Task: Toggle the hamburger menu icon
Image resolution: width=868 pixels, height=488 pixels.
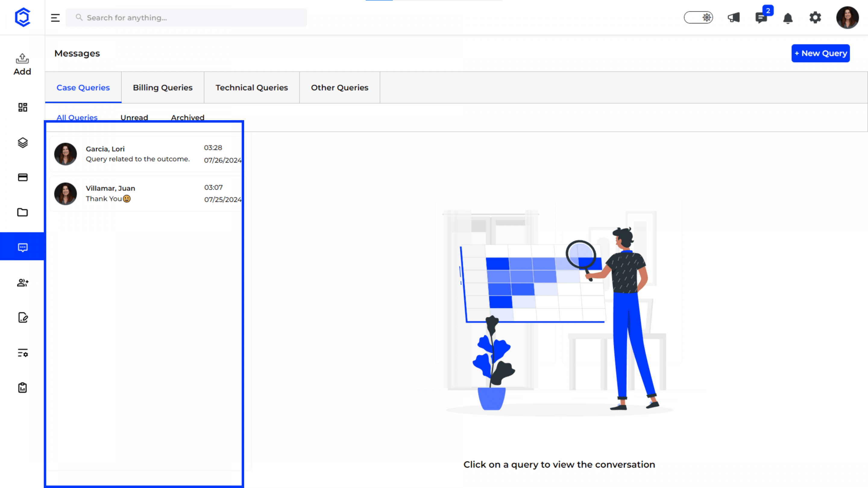Action: (55, 18)
